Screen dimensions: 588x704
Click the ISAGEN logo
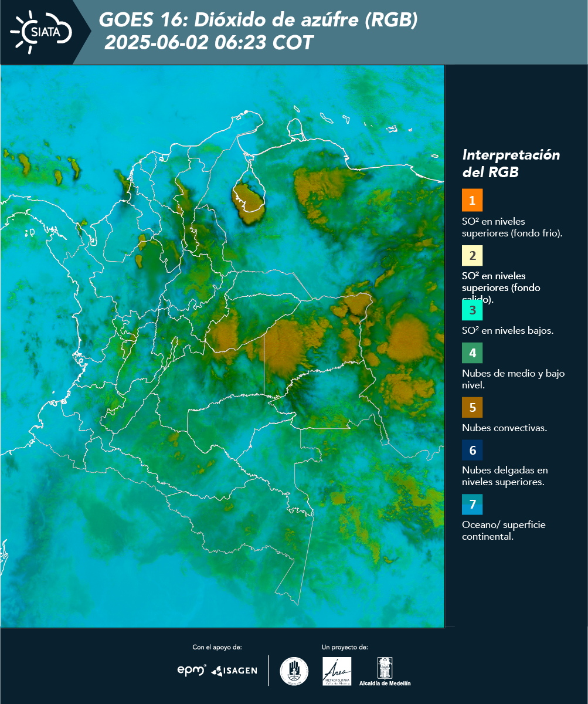pyautogui.click(x=234, y=671)
